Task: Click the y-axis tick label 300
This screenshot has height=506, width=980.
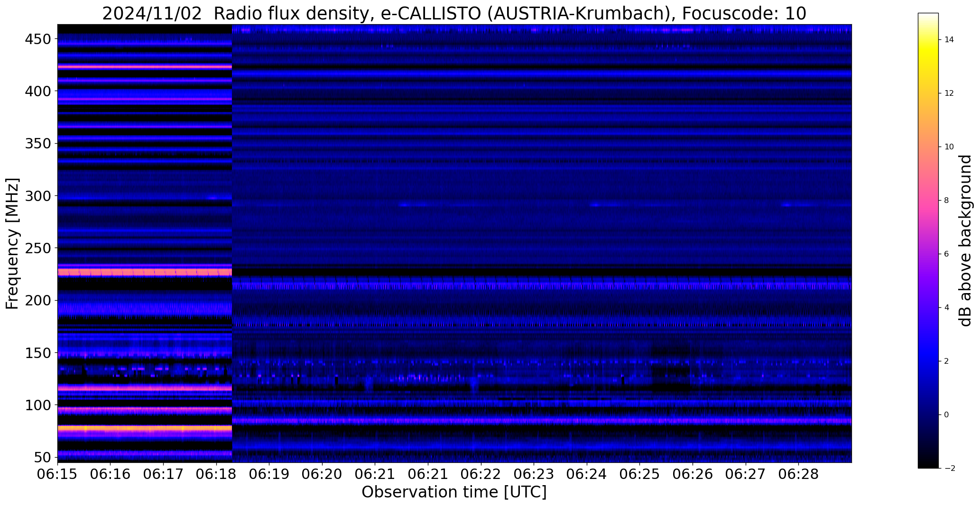Action: point(37,196)
